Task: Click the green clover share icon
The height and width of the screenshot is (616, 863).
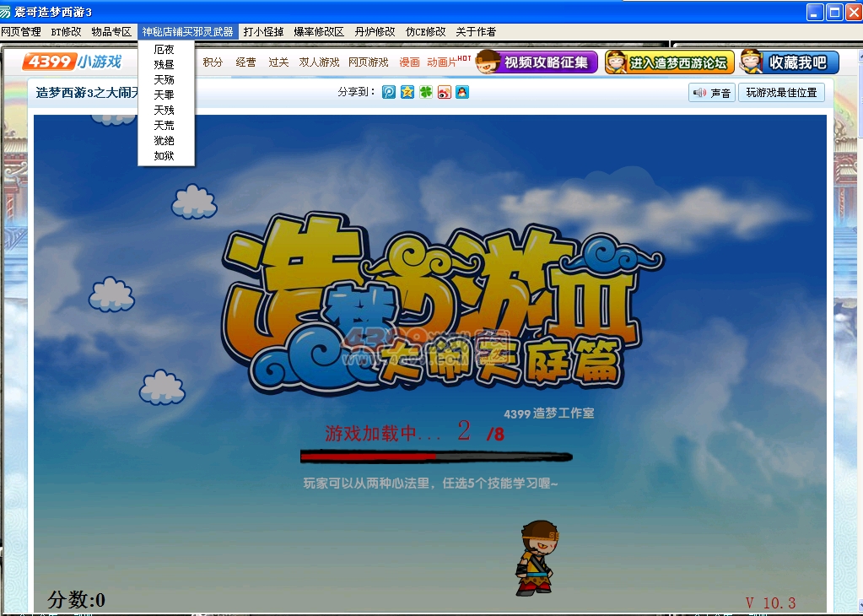Action: tap(426, 92)
